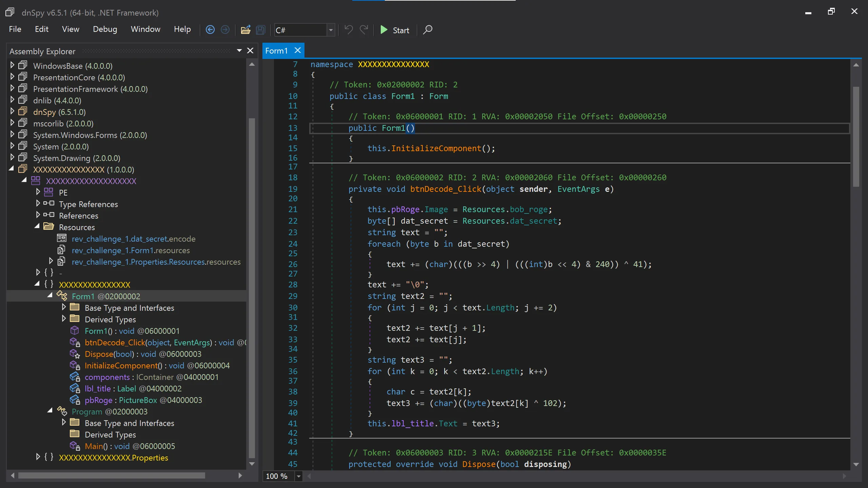Click the Search magnifier icon in toolbar
This screenshot has height=488, width=868.
pos(428,30)
